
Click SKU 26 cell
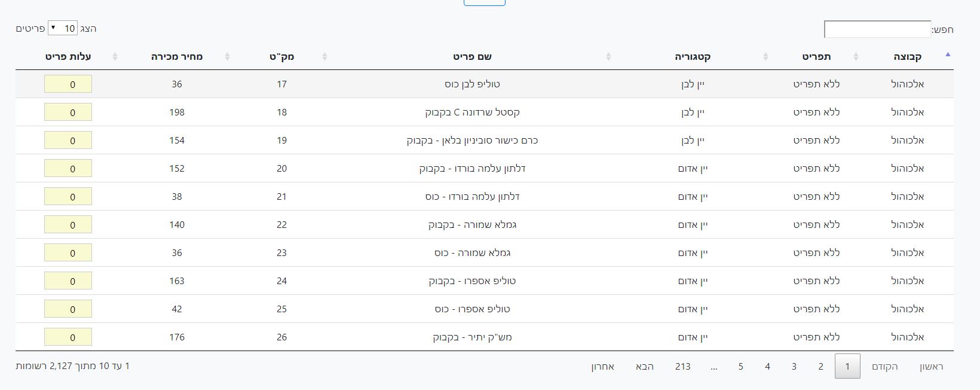(x=282, y=337)
